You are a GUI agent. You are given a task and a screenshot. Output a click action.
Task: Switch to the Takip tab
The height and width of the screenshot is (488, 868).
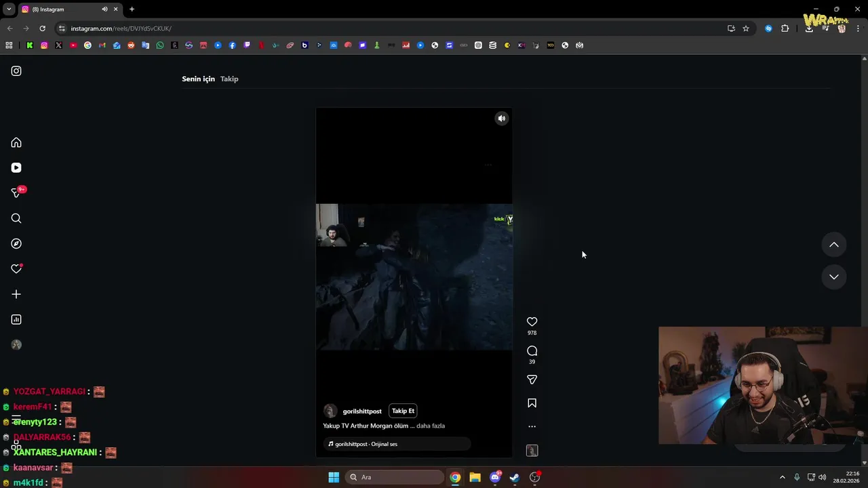click(229, 79)
